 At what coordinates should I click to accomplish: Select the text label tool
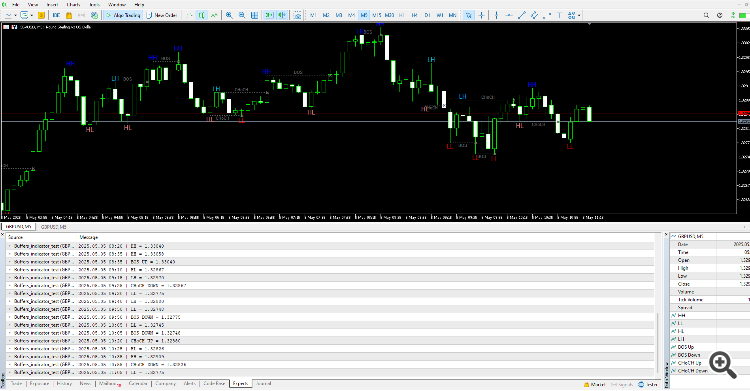tap(559, 15)
